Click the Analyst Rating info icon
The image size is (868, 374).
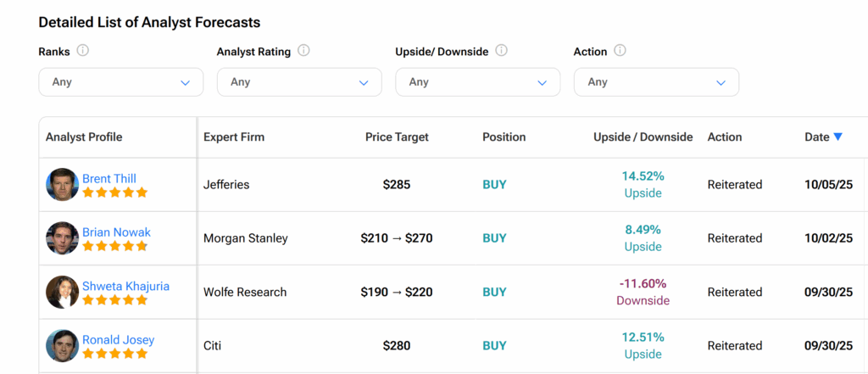303,51
